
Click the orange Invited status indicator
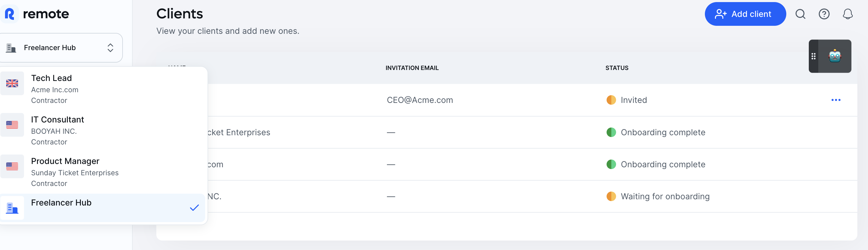[611, 100]
